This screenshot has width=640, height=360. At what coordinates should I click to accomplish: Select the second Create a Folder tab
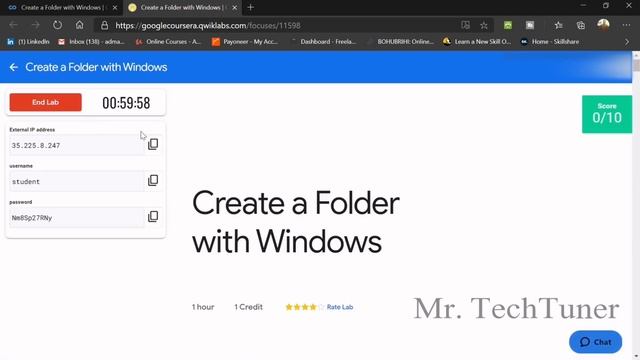pyautogui.click(x=182, y=7)
